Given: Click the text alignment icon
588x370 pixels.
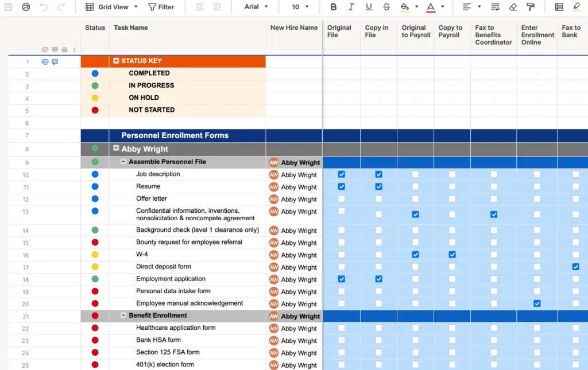Looking at the screenshot, I should (466, 7).
